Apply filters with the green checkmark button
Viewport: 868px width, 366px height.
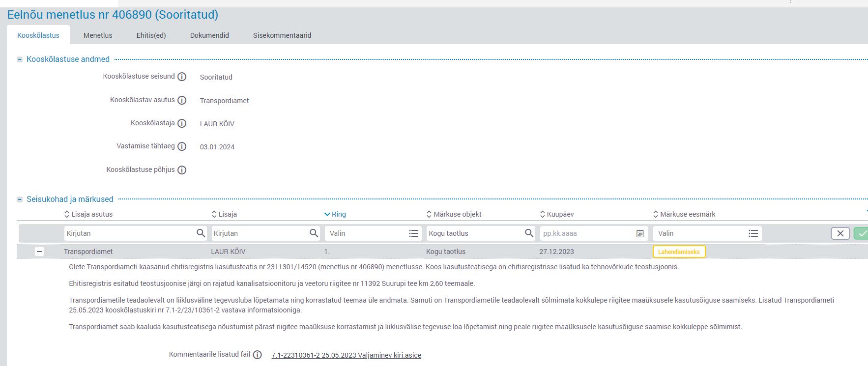coord(861,233)
